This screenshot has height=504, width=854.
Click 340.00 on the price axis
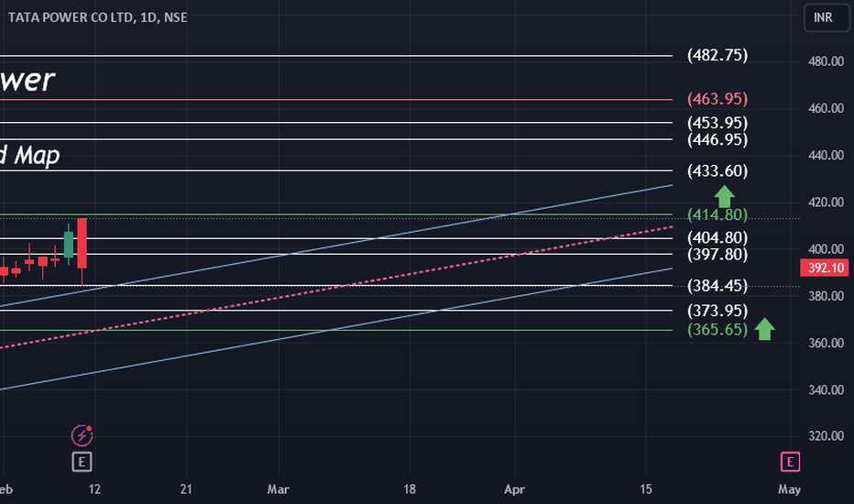[826, 389]
